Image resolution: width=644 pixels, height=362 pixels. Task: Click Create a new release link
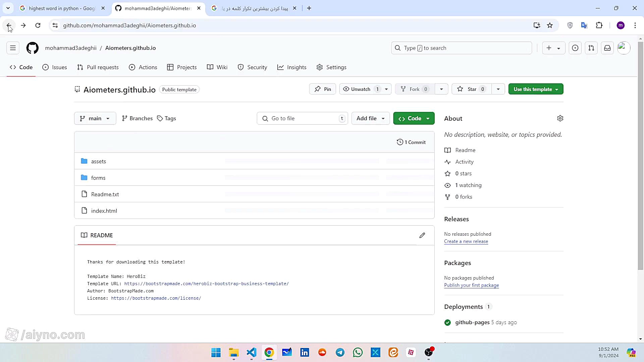pos(466,241)
